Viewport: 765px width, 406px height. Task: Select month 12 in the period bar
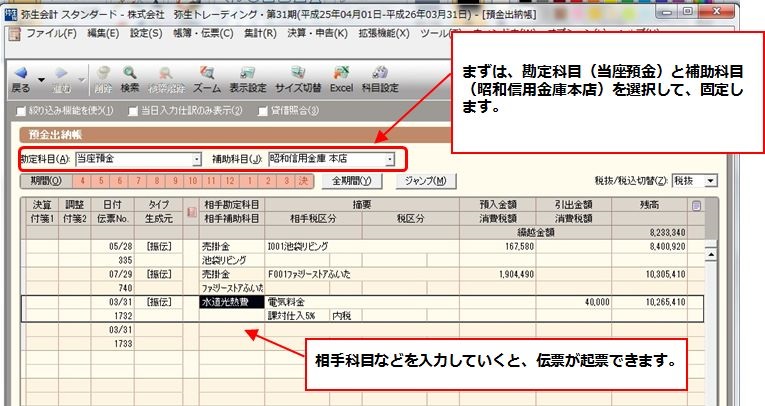tap(230, 181)
